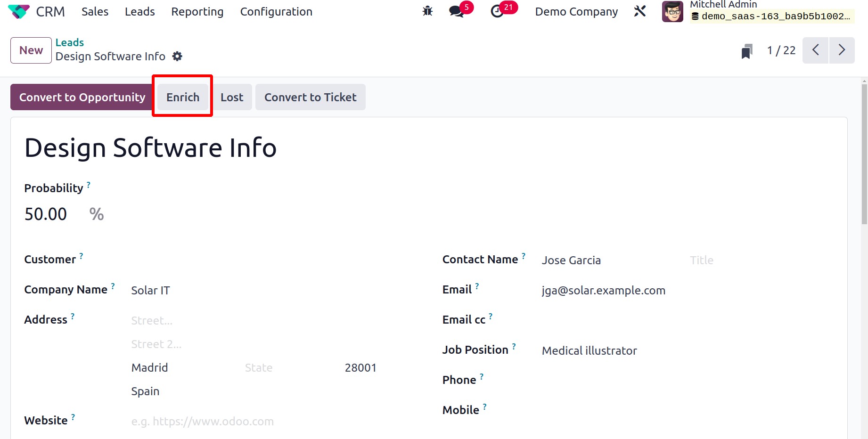The height and width of the screenshot is (439, 868).
Task: Go to the previous lead record
Action: click(816, 50)
